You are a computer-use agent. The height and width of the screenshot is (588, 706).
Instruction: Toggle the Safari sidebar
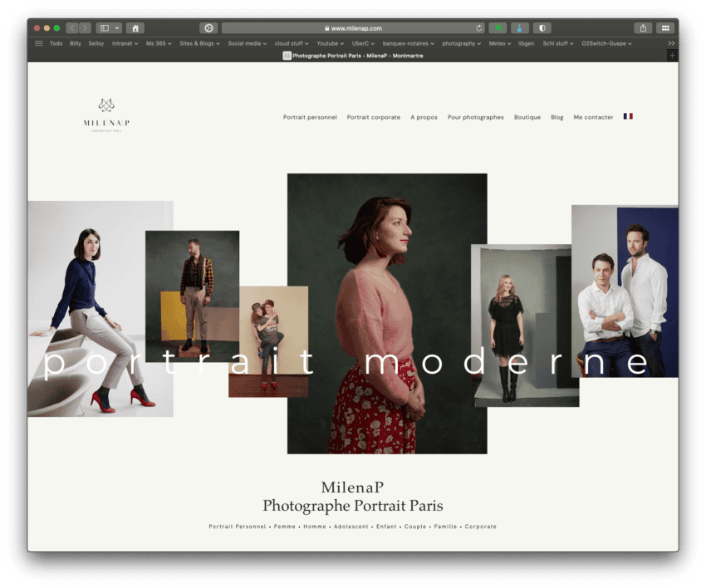click(x=105, y=28)
